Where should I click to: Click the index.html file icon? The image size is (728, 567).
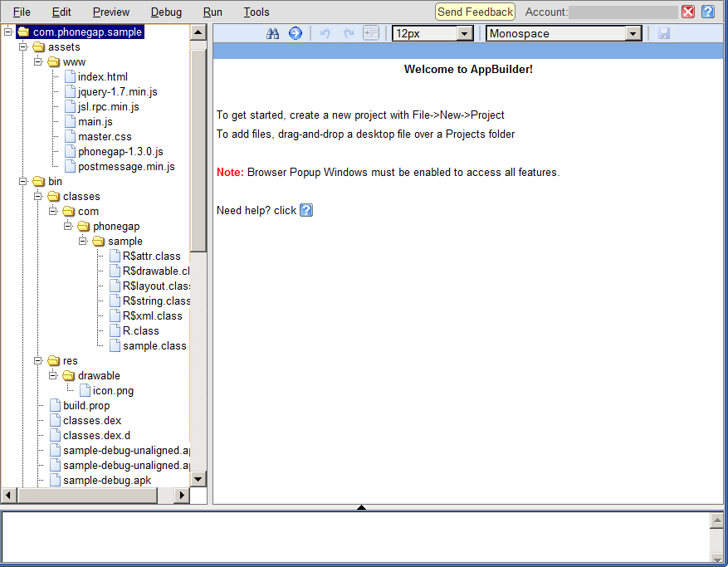coord(70,76)
